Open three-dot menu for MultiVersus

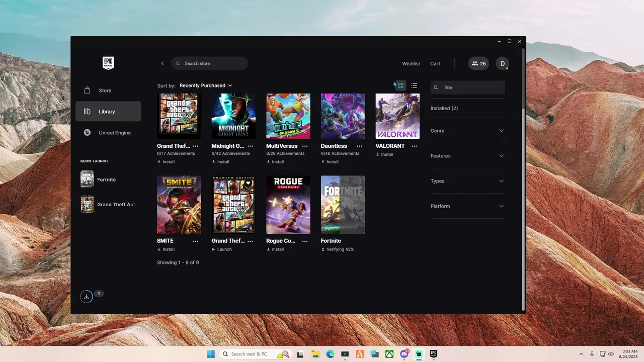click(305, 146)
